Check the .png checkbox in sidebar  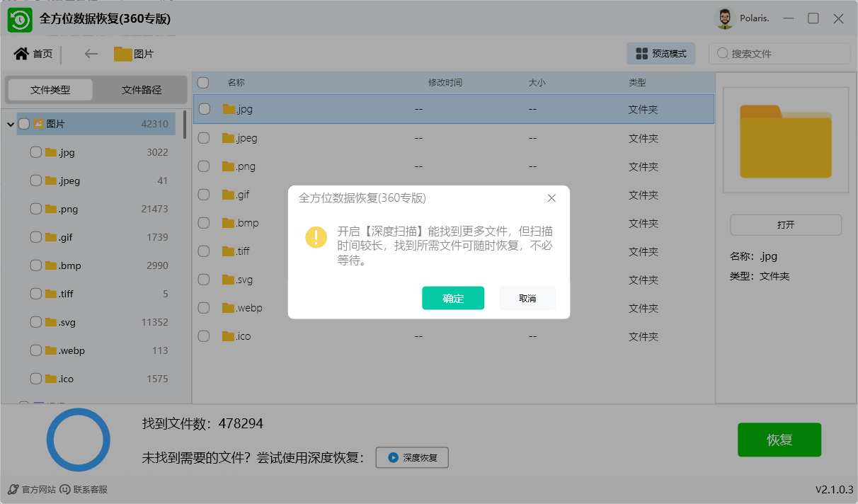coord(35,209)
